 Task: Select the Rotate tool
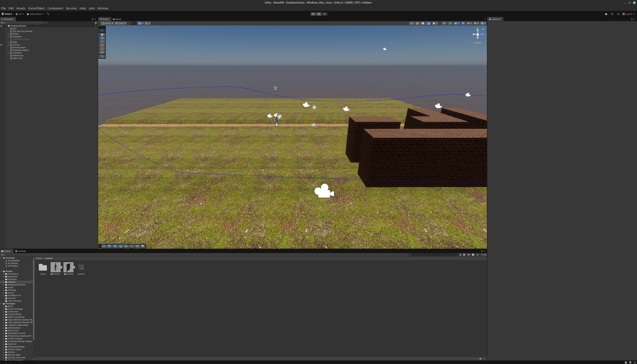pos(102,41)
